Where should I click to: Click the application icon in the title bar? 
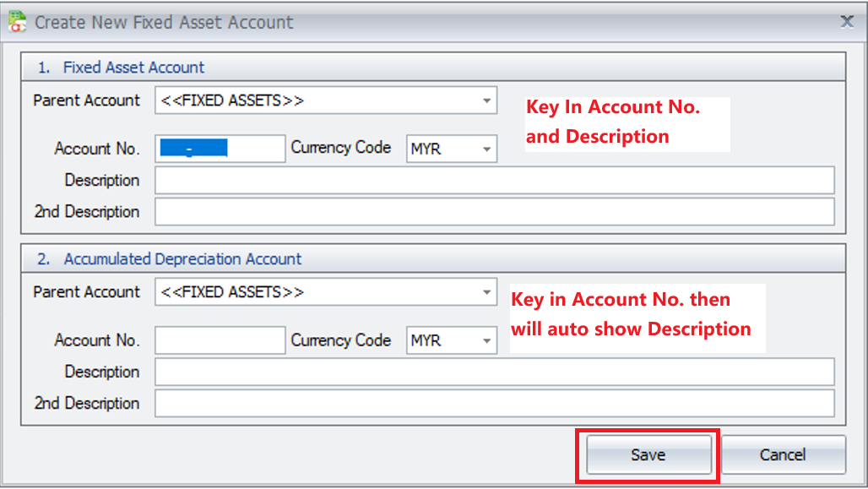click(x=17, y=21)
